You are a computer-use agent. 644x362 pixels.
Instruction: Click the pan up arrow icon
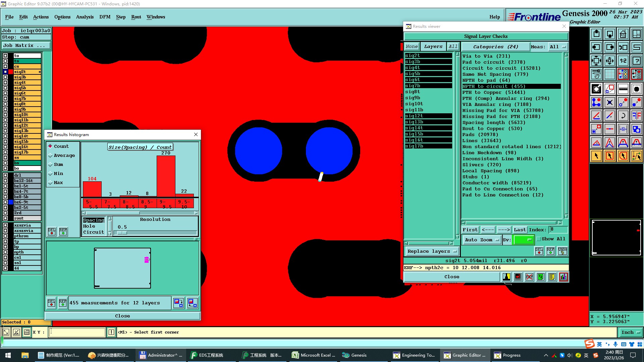tap(596, 34)
